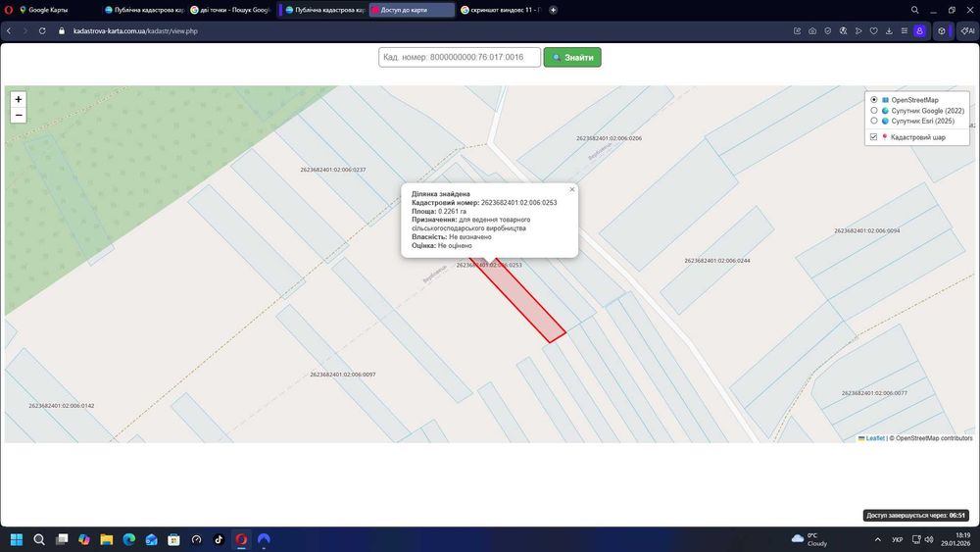
Task: Click parcel label 2623682401:02:006:0206
Action: click(609, 138)
